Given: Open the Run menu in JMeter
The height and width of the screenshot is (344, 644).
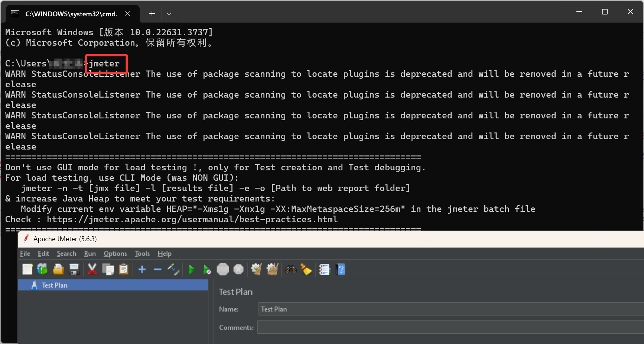Looking at the screenshot, I should tap(90, 254).
